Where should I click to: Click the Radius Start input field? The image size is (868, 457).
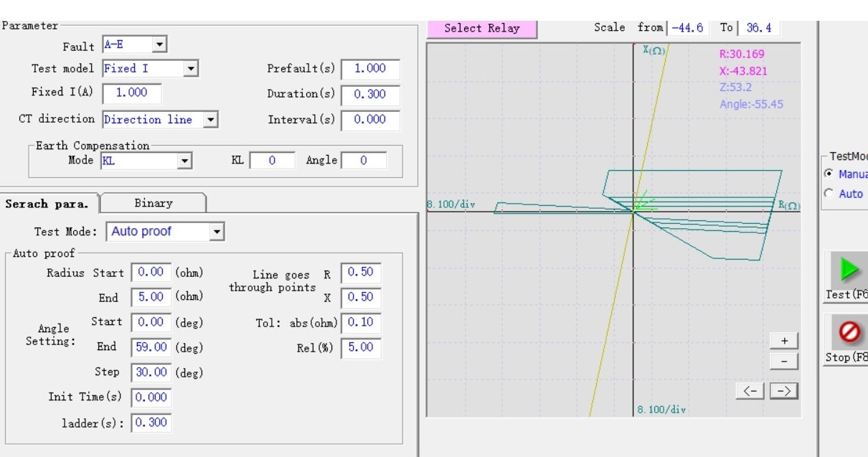coord(151,273)
